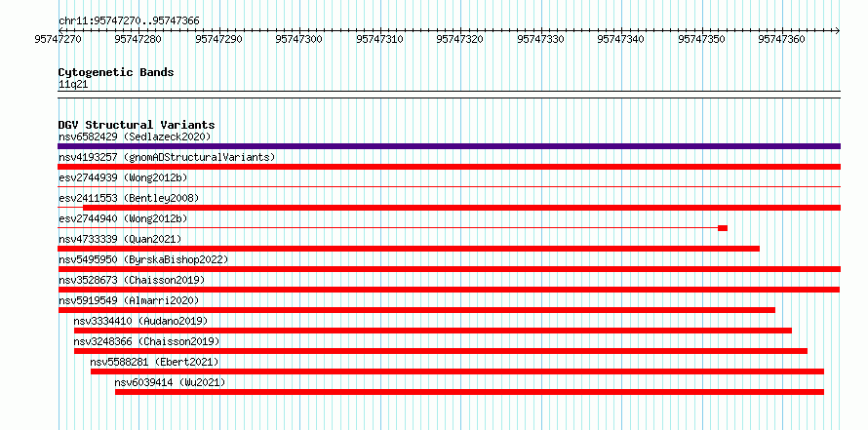This screenshot has width=868, height=430.
Task: Select the red bar under nsv4193257
Action: (449, 167)
